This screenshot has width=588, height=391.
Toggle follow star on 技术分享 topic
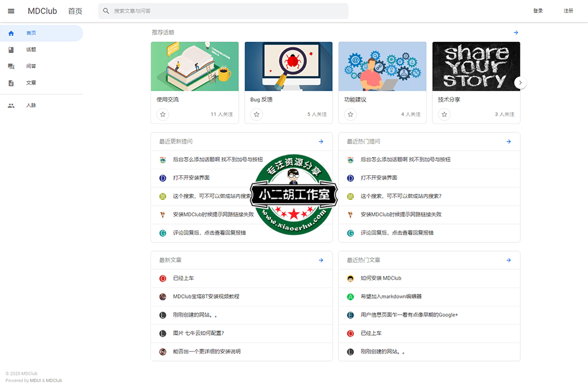tap(443, 115)
